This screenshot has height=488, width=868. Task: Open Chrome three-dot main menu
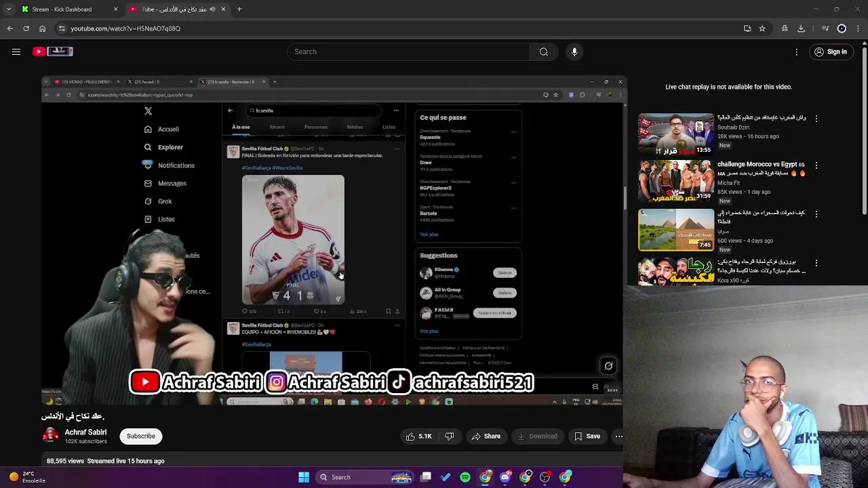858,28
